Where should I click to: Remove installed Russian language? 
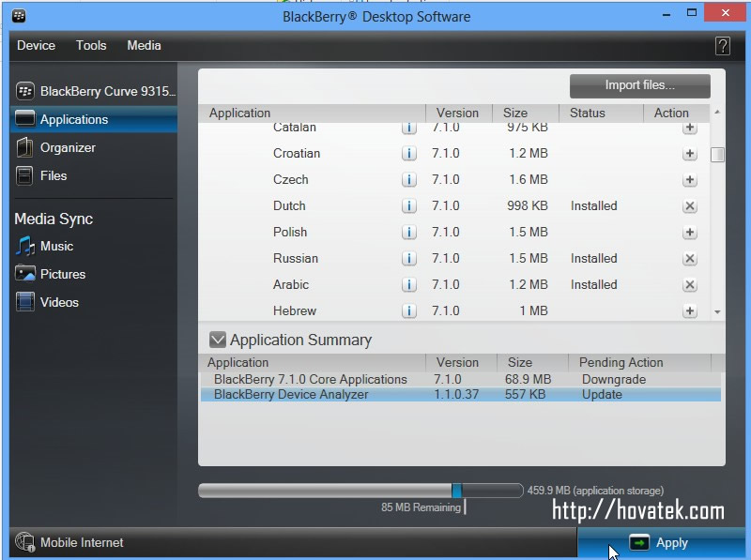[x=690, y=259]
